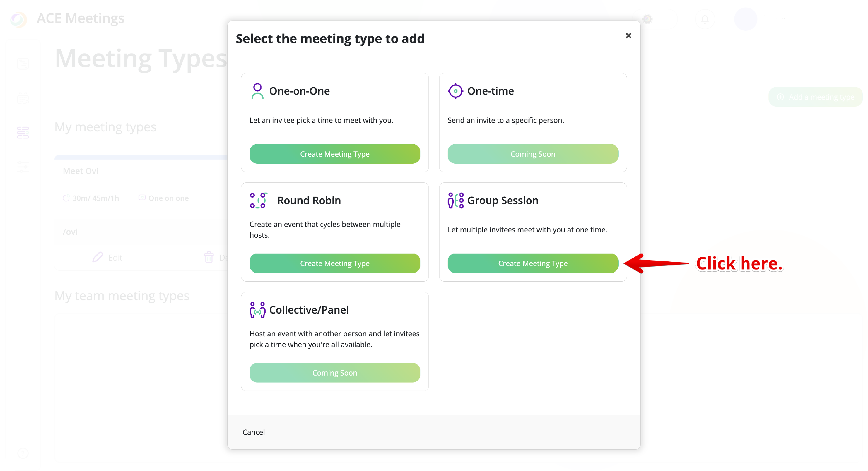Open meeting types sidebar icon
Image resolution: width=868 pixels, height=471 pixels.
[x=23, y=133]
